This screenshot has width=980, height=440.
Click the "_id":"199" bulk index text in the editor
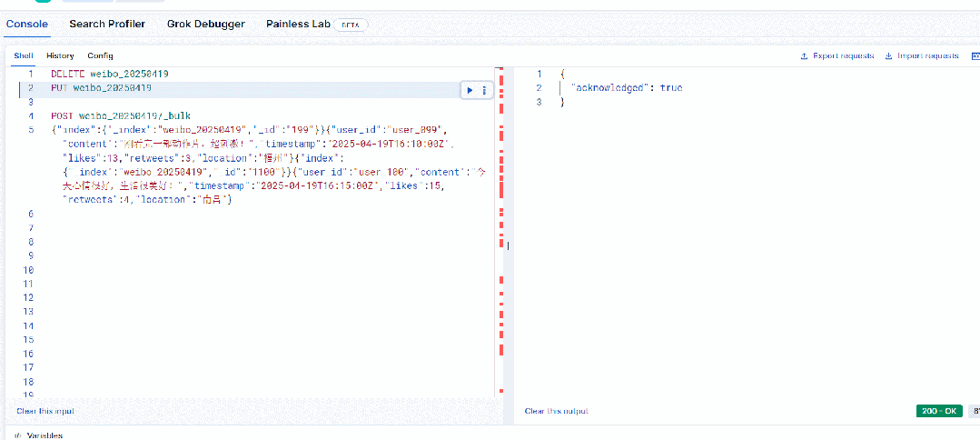point(283,130)
